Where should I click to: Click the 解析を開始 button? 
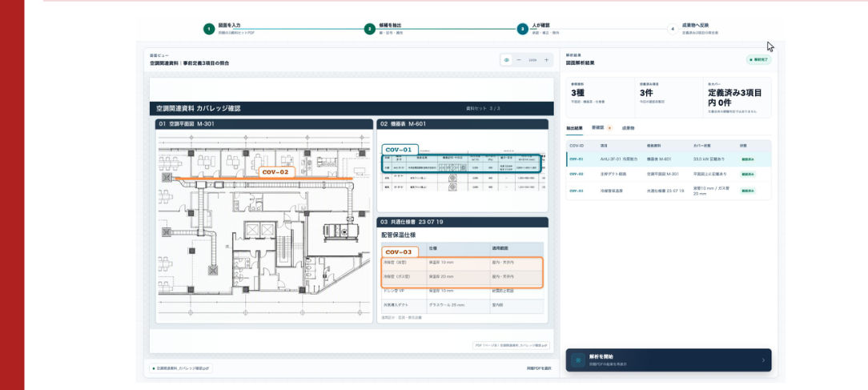click(x=668, y=360)
